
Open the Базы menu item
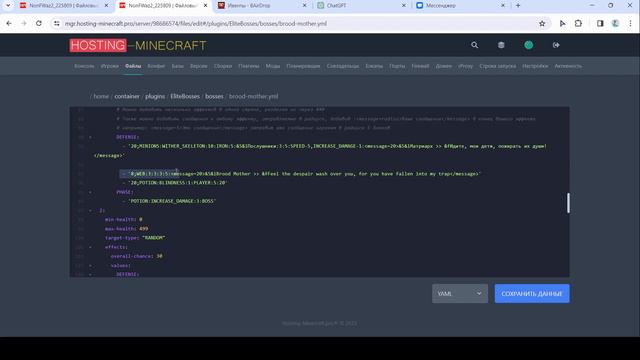tap(178, 66)
